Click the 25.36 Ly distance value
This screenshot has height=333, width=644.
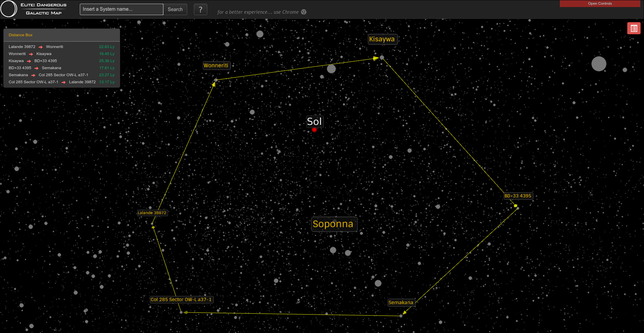(x=107, y=61)
